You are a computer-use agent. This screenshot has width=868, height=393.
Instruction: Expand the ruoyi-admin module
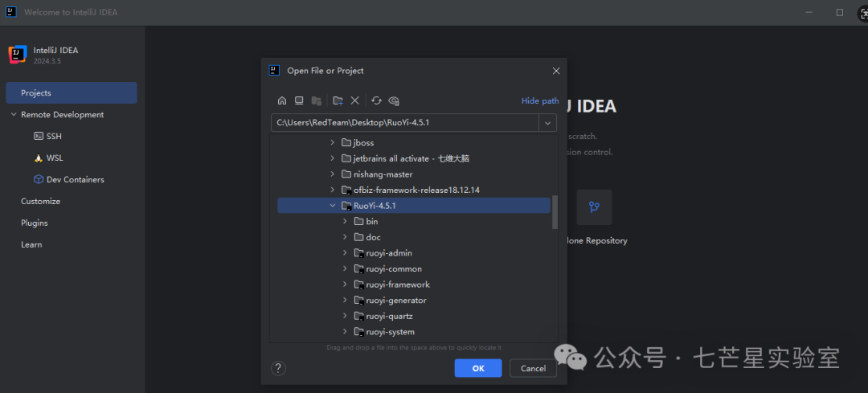pyautogui.click(x=345, y=253)
